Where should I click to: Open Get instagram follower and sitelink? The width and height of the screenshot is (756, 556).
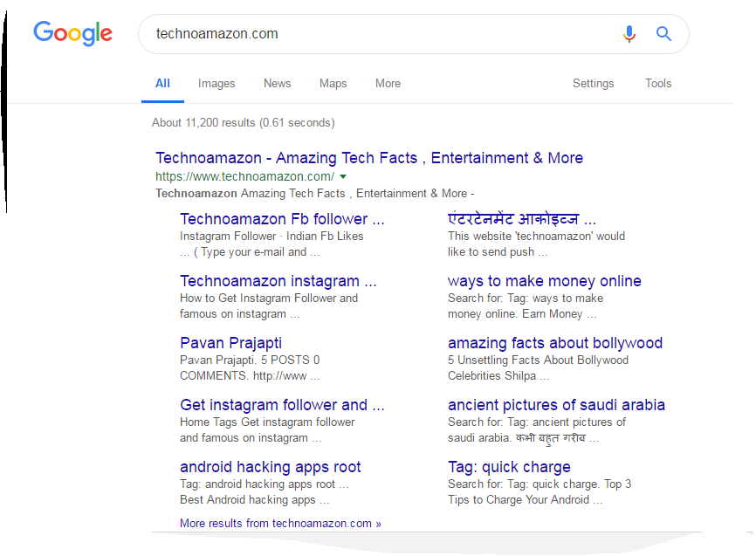282,405
